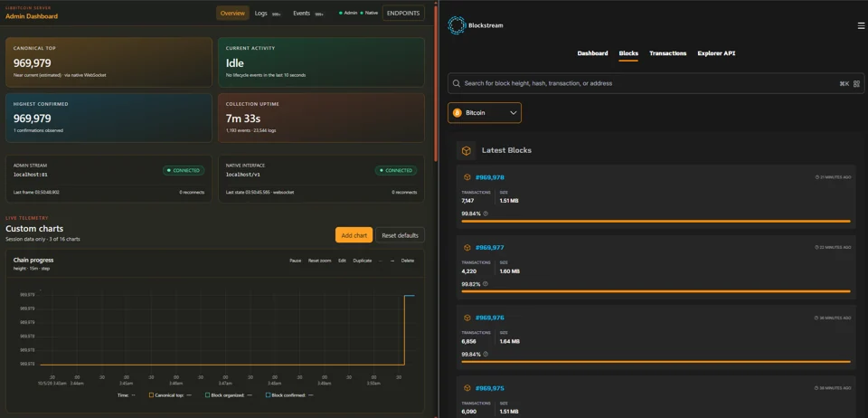Click the Bitcoin coin icon in selector

pos(458,113)
